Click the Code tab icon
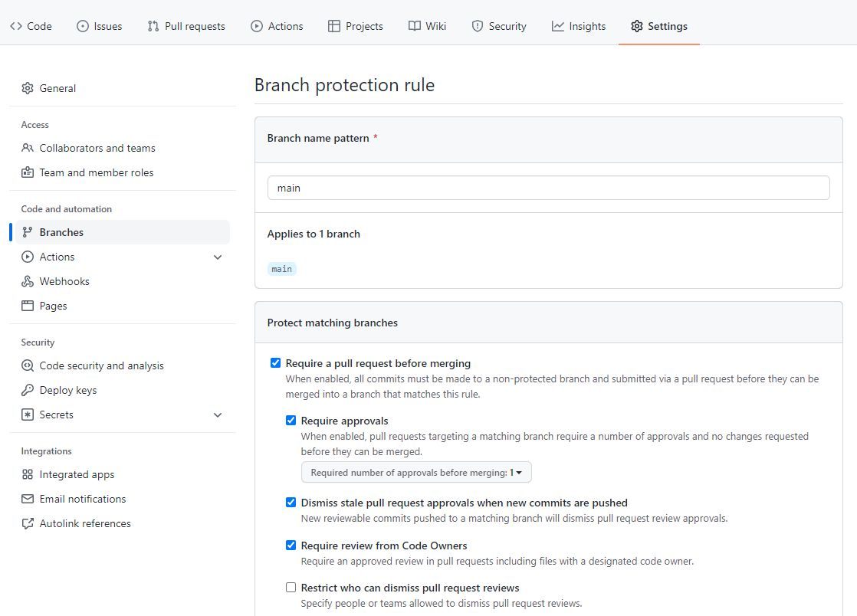The image size is (857, 616). (x=16, y=26)
